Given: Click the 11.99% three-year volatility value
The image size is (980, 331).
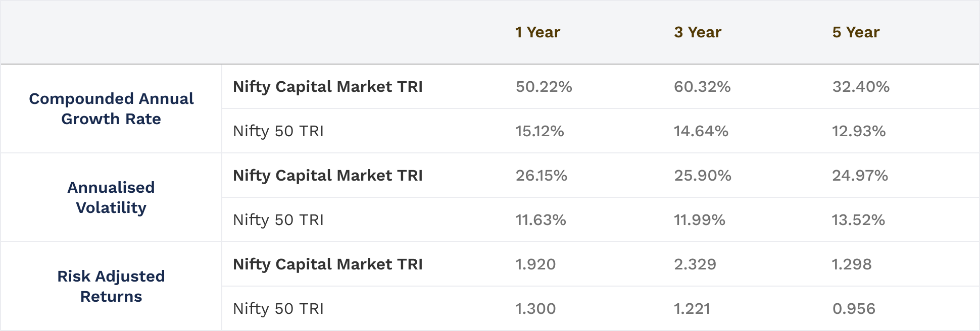Looking at the screenshot, I should click(x=700, y=220).
